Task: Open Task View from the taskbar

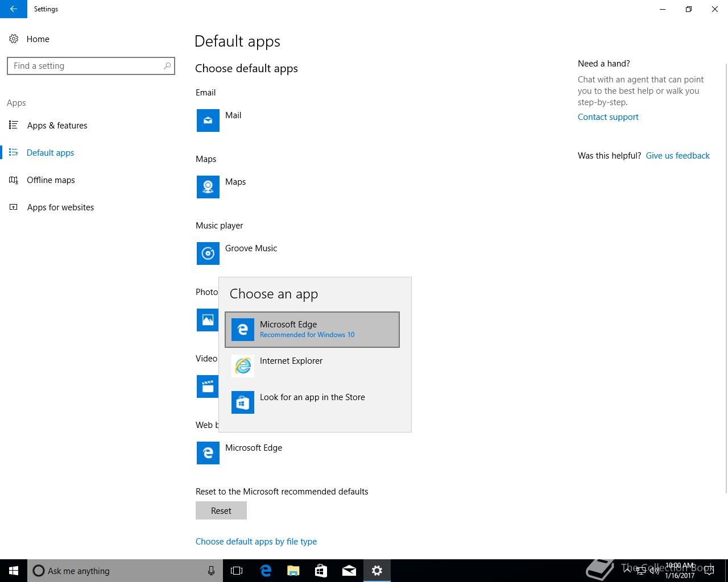Action: (237, 571)
